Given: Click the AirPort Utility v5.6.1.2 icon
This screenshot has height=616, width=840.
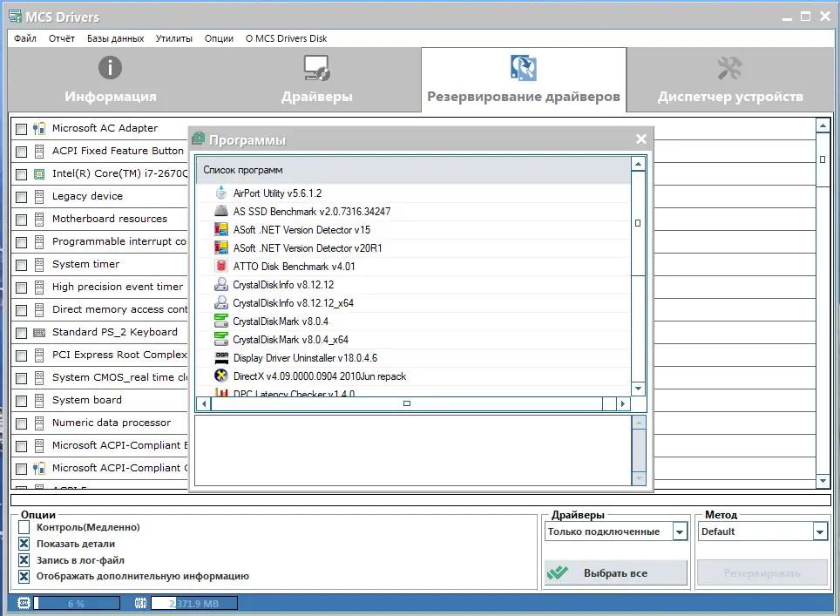Looking at the screenshot, I should (x=220, y=193).
